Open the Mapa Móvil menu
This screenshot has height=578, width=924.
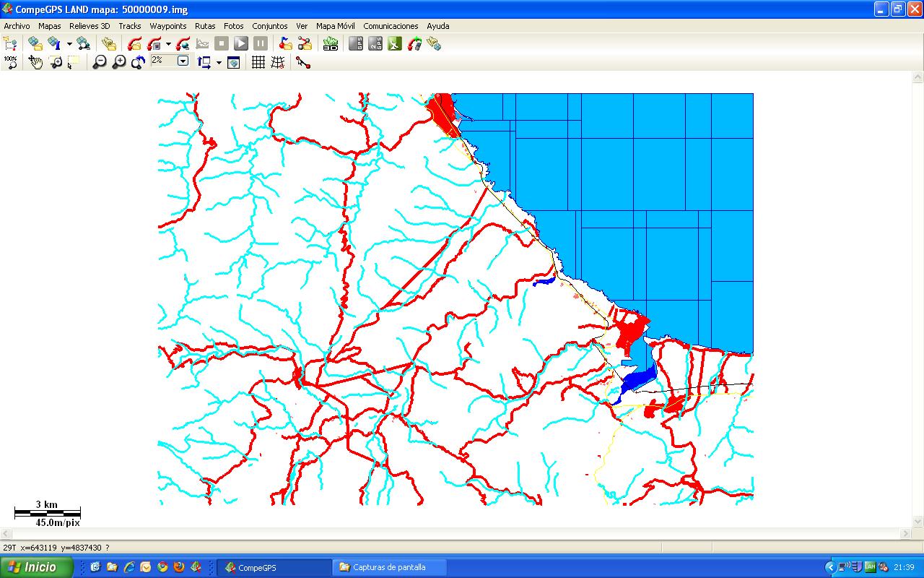tap(335, 25)
